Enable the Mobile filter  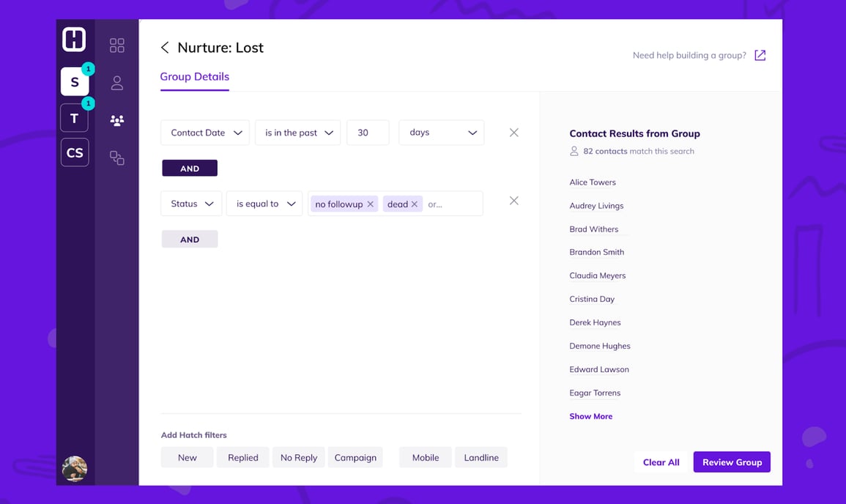point(425,456)
